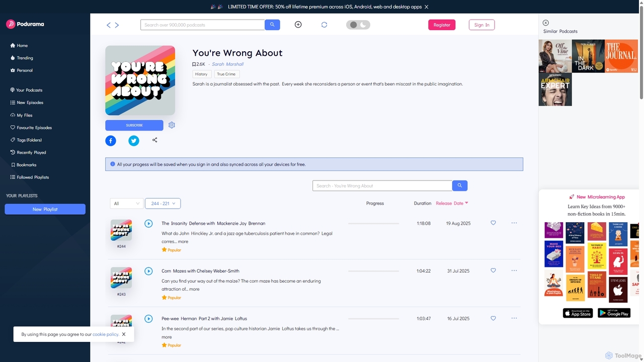Click the blue search magnifier button in top bar

(272, 25)
